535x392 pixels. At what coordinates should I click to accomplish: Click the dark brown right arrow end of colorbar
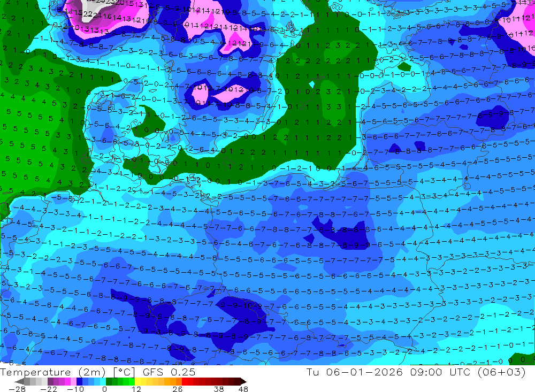(243, 381)
